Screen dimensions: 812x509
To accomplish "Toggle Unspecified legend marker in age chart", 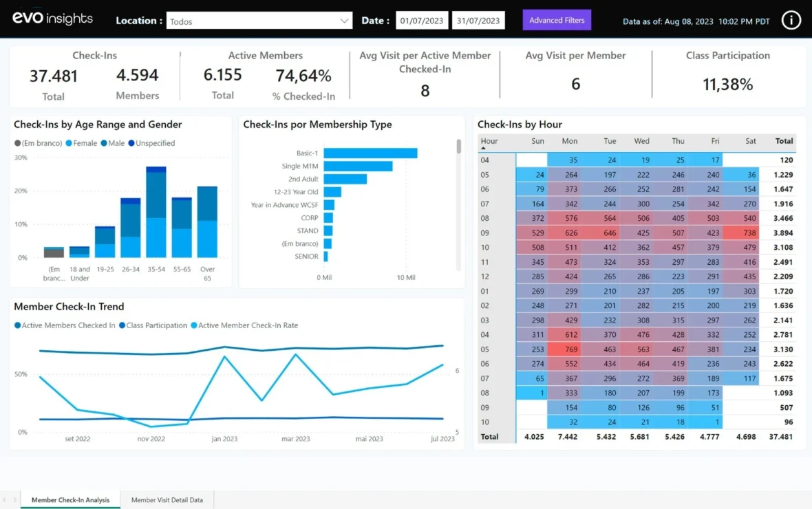I will click(131, 143).
